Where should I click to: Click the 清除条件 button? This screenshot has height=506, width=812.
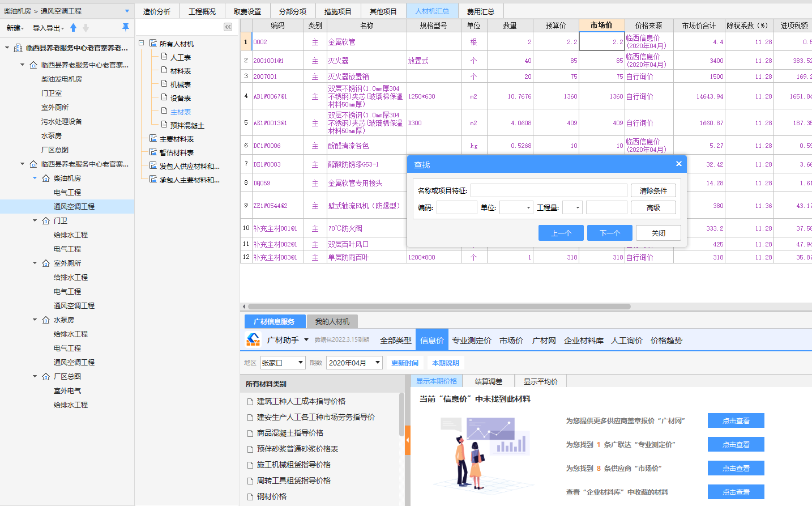click(x=653, y=190)
